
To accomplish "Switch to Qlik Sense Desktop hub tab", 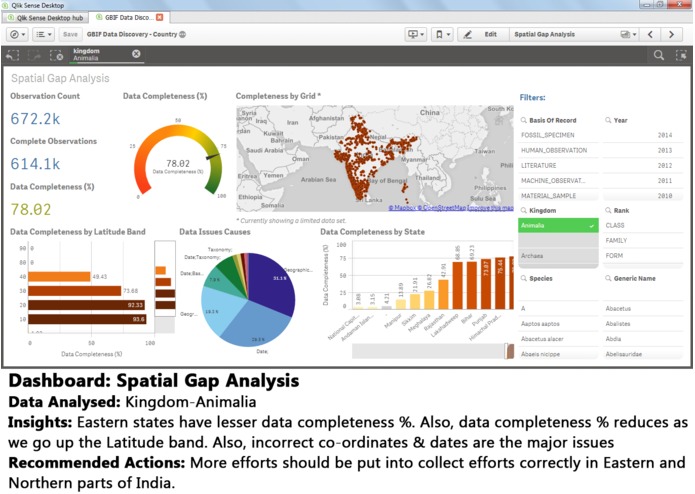I will (46, 18).
